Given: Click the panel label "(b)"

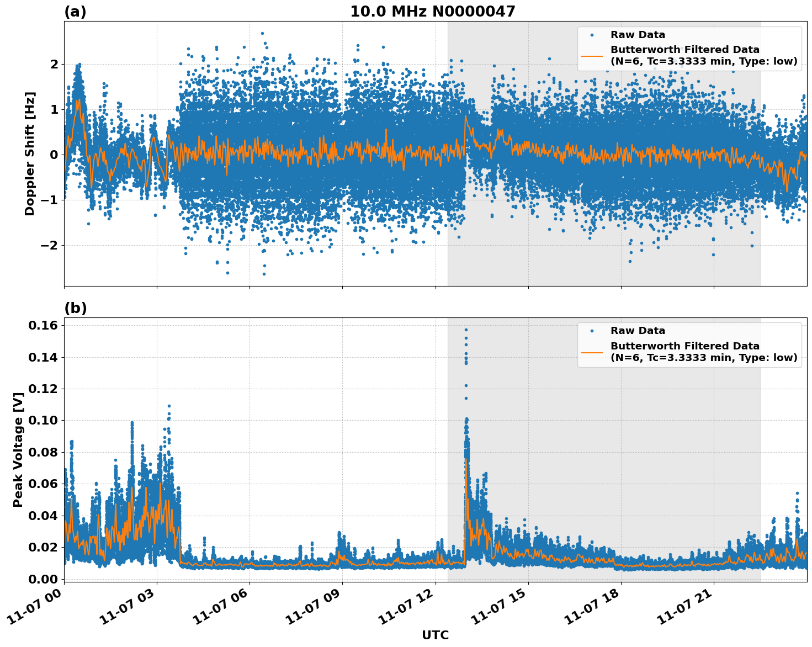Looking at the screenshot, I should click(76, 307).
